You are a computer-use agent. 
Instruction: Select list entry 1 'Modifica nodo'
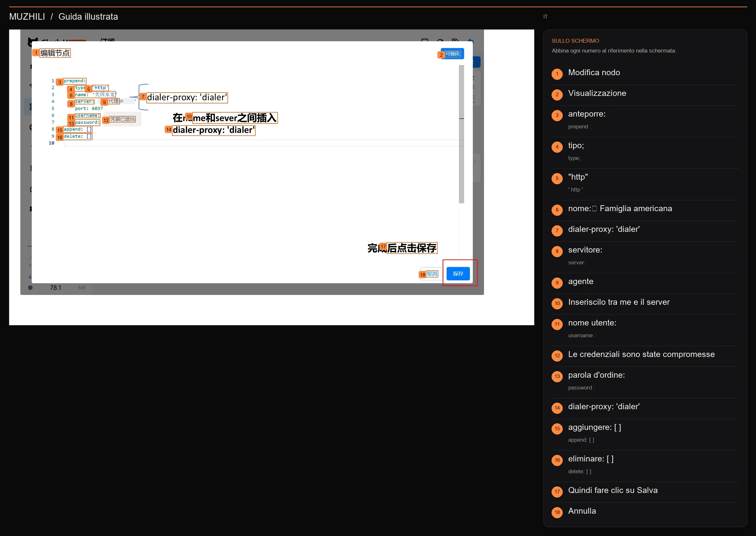click(x=645, y=75)
